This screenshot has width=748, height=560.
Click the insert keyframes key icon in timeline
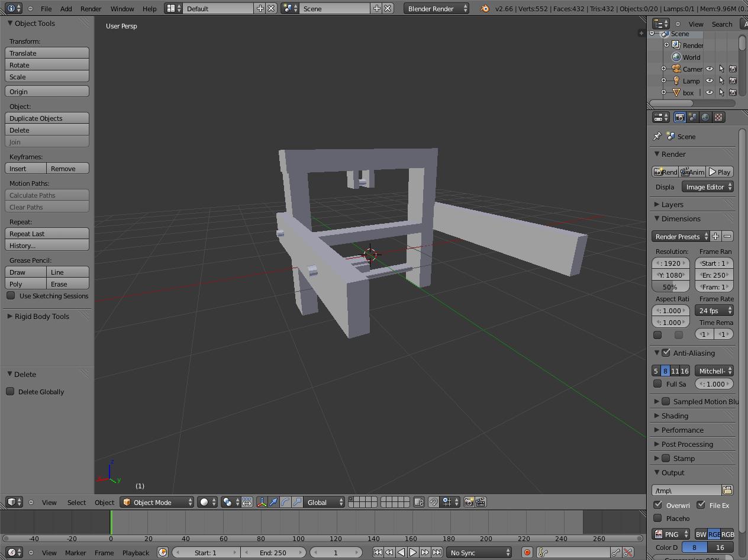(616, 552)
